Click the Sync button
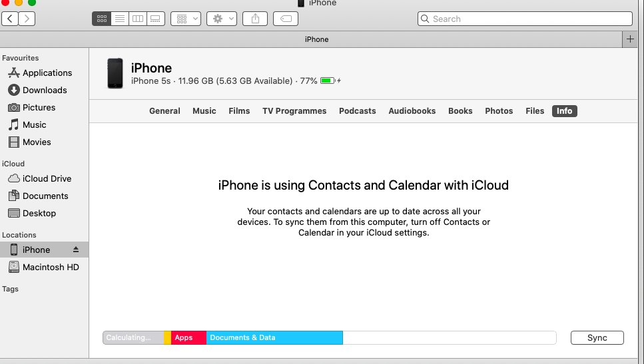The height and width of the screenshot is (364, 644). (x=597, y=338)
